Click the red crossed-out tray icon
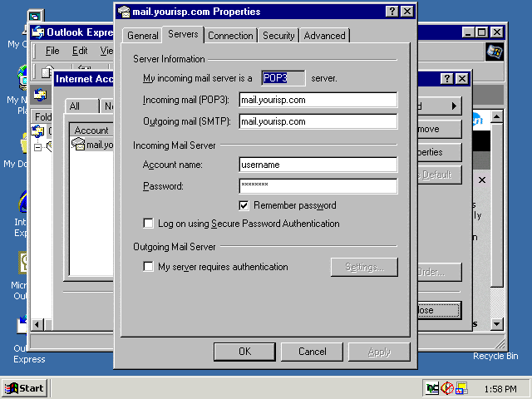 pyautogui.click(x=447, y=388)
